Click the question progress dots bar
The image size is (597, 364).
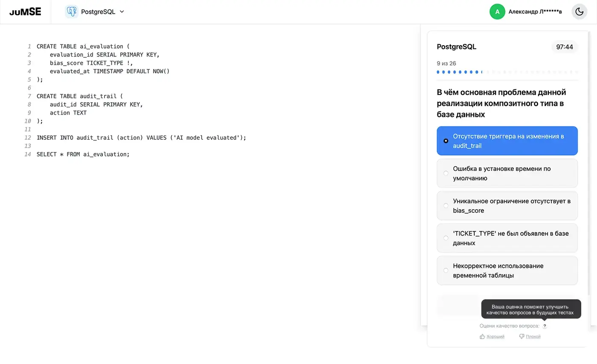coord(507,72)
